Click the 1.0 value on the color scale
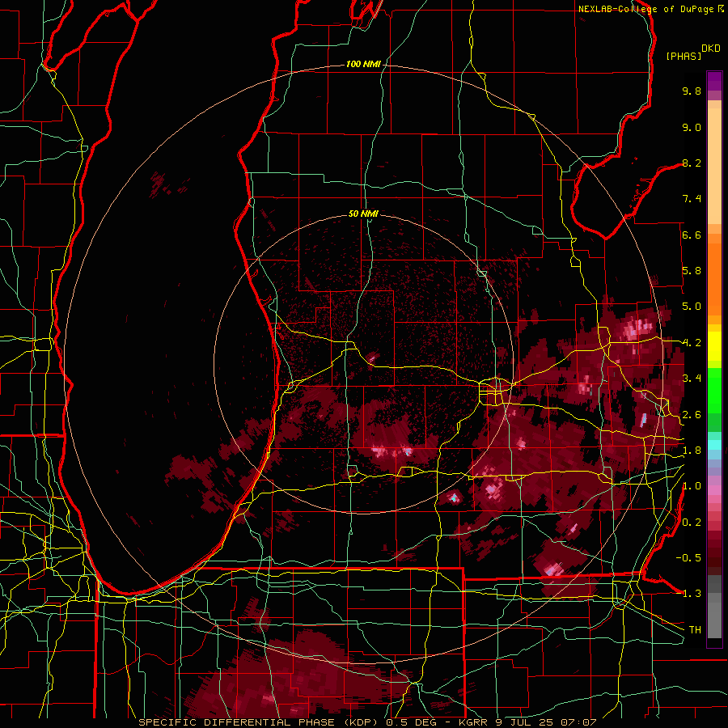 [x=692, y=486]
